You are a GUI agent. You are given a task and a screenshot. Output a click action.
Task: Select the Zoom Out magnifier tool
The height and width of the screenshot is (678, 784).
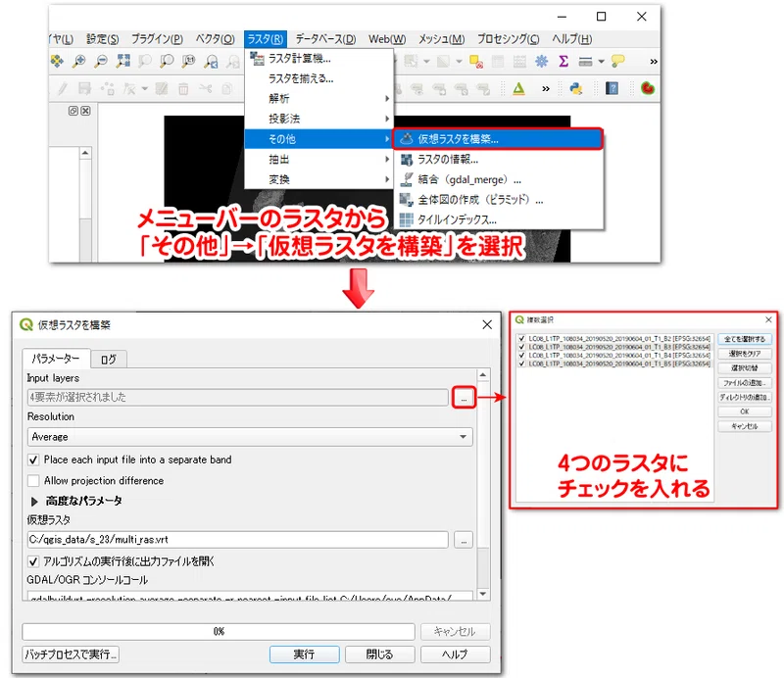coord(101,61)
